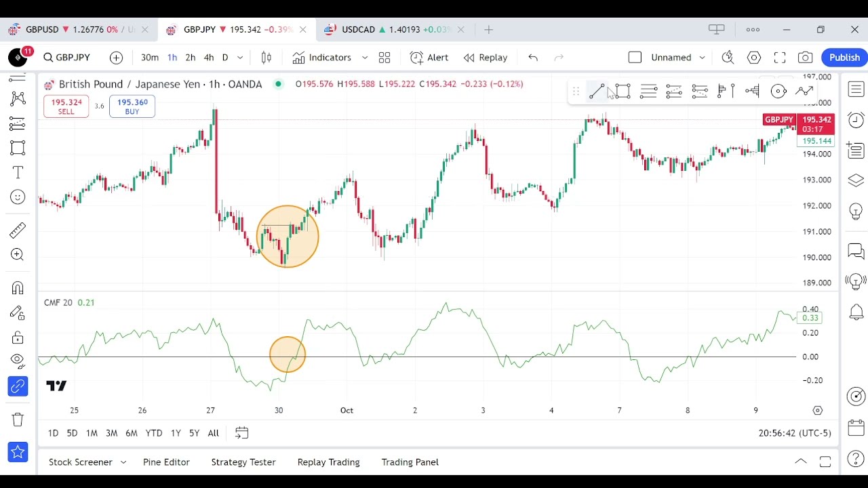Toggle lock all drawings
Image resolution: width=868 pixels, height=488 pixels.
[x=18, y=337]
